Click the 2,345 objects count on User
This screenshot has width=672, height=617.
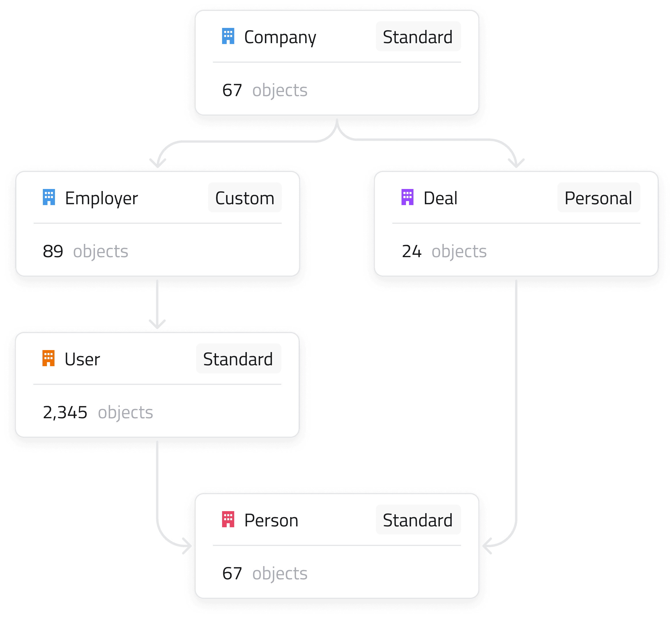(98, 412)
